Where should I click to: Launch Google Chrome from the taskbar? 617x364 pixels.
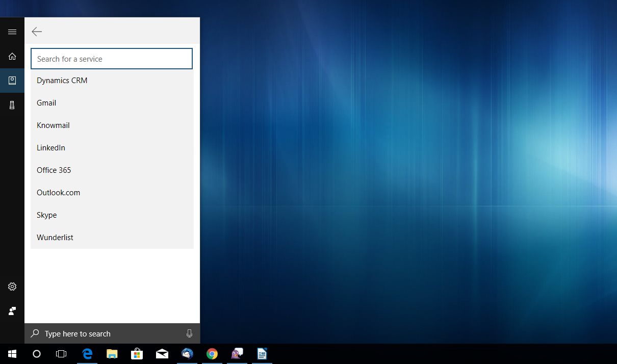coord(212,353)
